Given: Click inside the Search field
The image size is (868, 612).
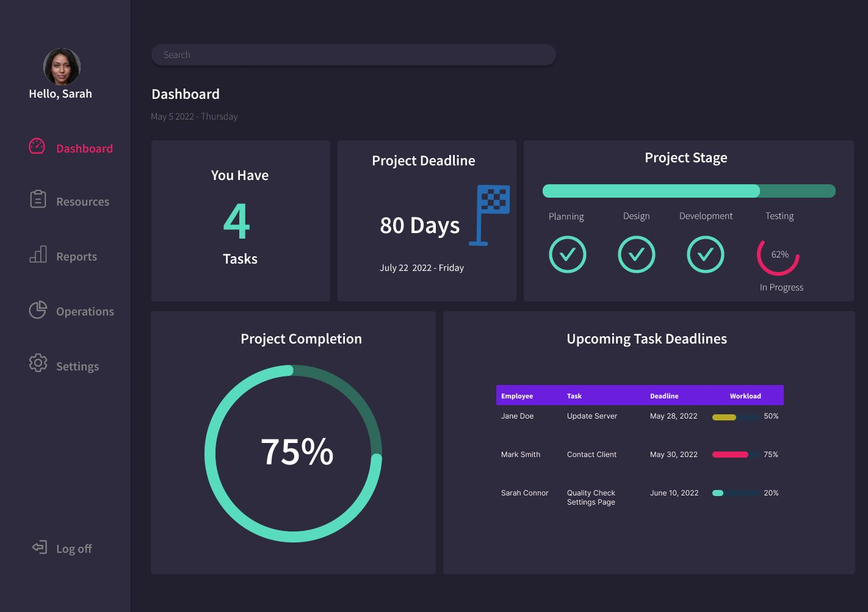Looking at the screenshot, I should click(353, 54).
